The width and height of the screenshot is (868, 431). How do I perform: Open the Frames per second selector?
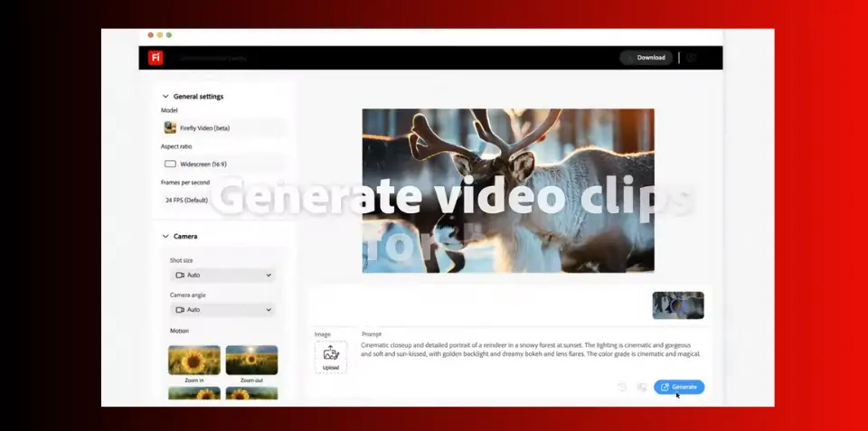tap(222, 200)
